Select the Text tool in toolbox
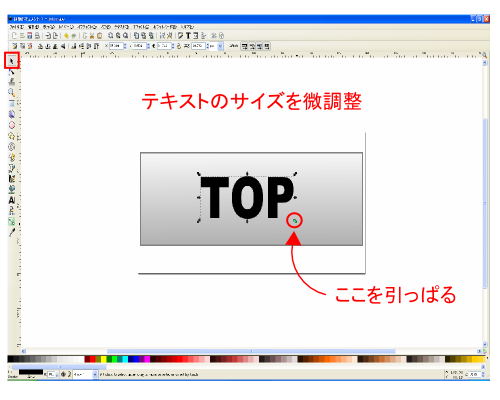The width and height of the screenshot is (500, 400). pyautogui.click(x=12, y=200)
